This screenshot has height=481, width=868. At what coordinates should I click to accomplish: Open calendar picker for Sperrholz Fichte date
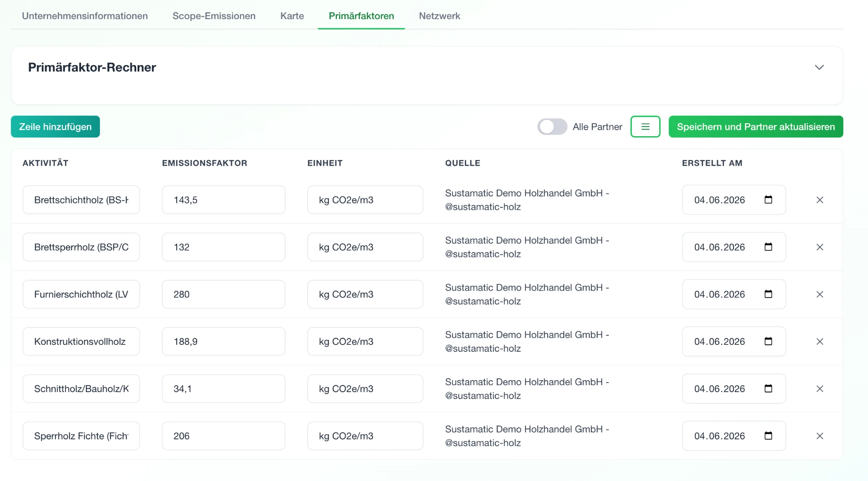[x=768, y=436]
